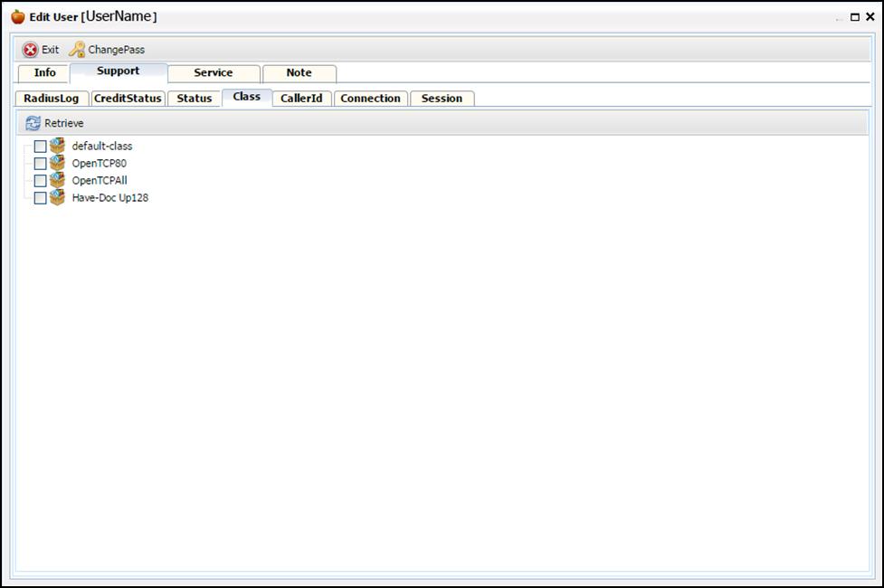Open the Note tab
This screenshot has height=588, width=884.
[299, 73]
